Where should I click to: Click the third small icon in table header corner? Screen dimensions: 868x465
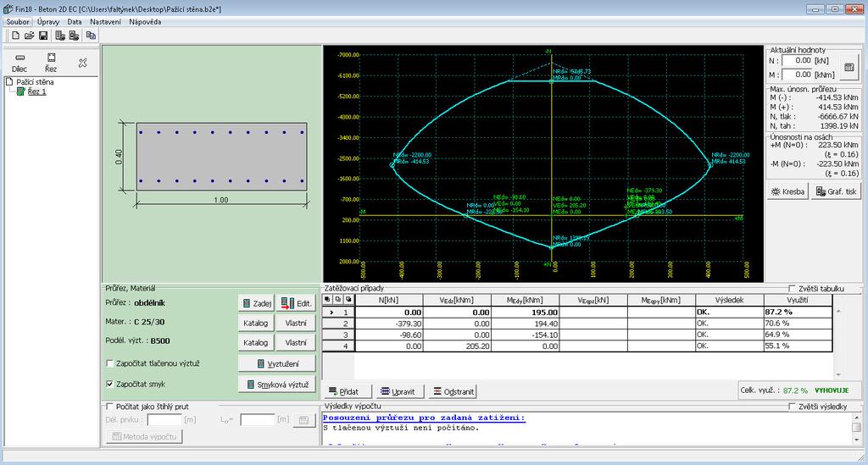point(348,300)
